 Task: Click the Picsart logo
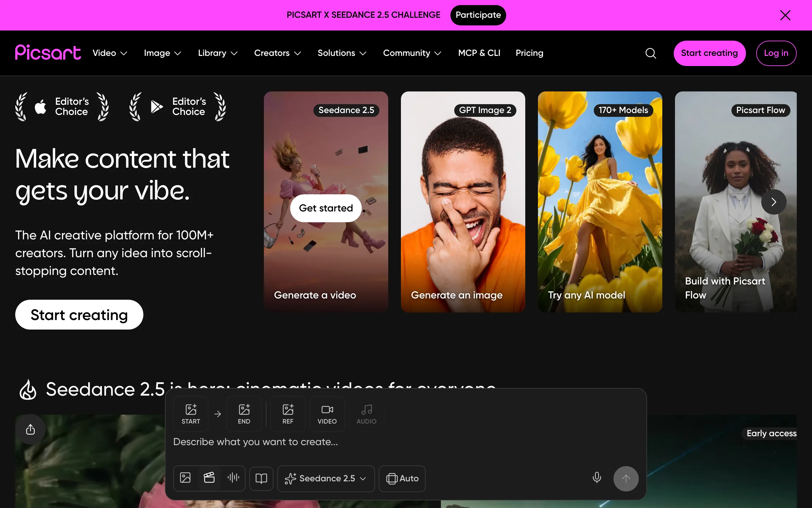click(48, 52)
